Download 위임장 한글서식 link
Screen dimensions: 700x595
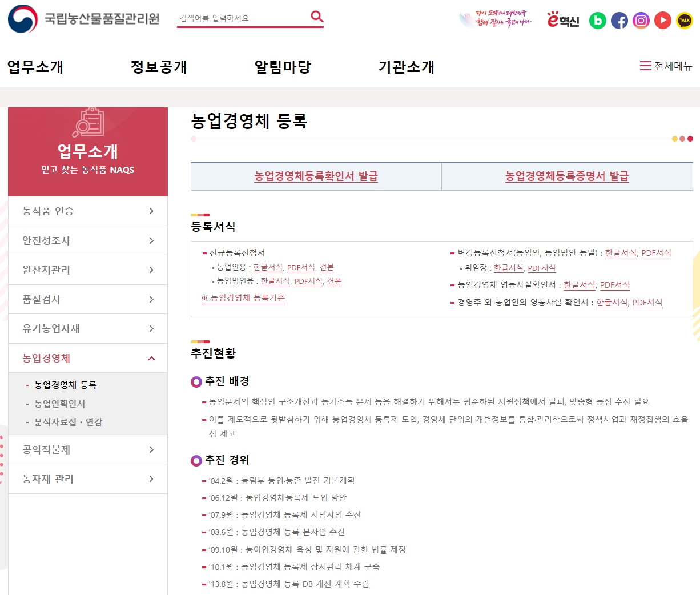coord(509,268)
